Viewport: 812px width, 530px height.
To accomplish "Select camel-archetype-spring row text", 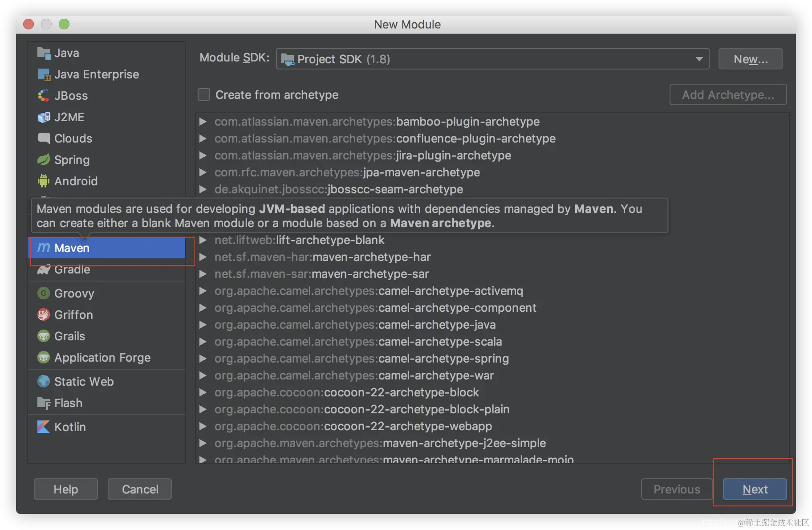I will click(x=361, y=359).
